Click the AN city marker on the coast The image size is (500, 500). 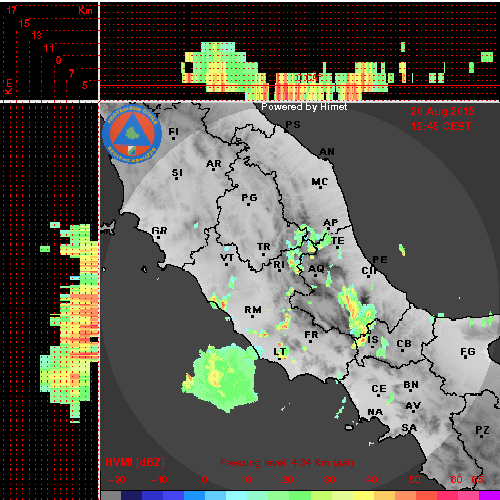tap(327, 153)
